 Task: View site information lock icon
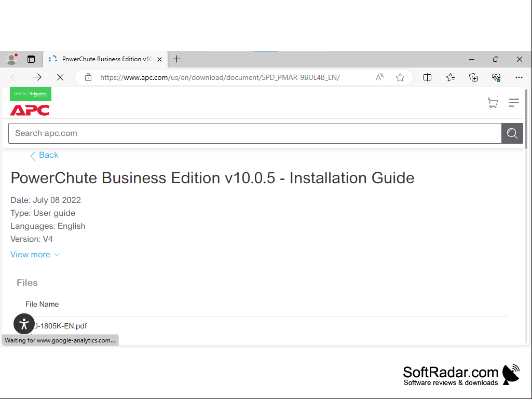pos(88,77)
